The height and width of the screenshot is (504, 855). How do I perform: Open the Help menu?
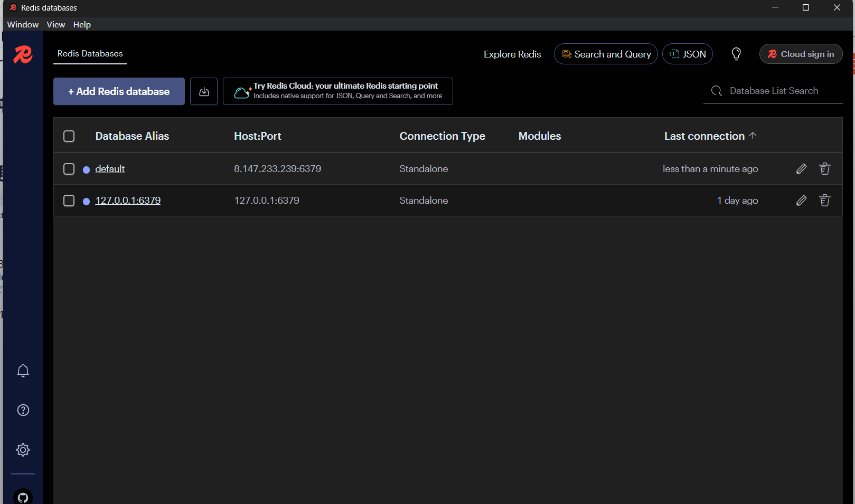[x=82, y=25]
